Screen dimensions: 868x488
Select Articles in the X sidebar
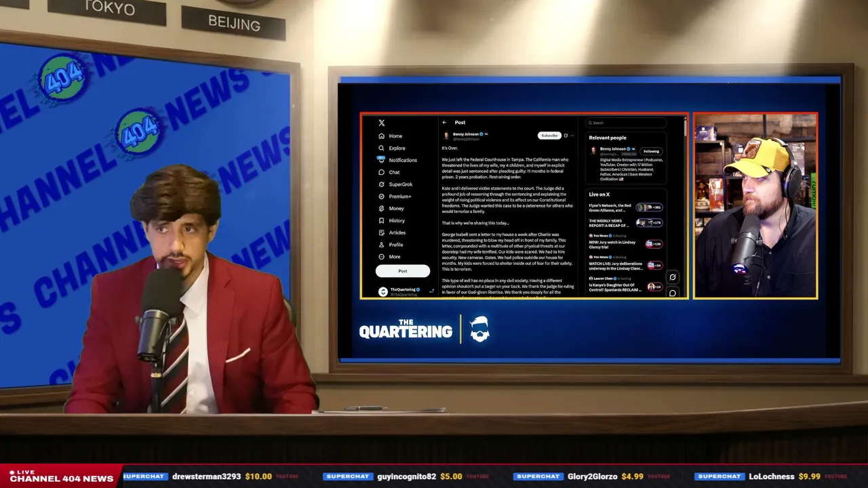(392, 232)
